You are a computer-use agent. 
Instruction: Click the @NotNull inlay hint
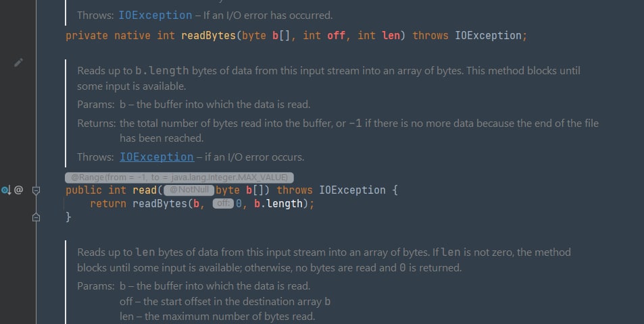point(189,190)
